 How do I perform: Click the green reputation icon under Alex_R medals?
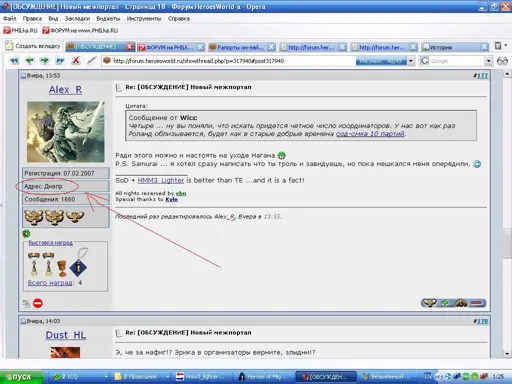point(26,234)
